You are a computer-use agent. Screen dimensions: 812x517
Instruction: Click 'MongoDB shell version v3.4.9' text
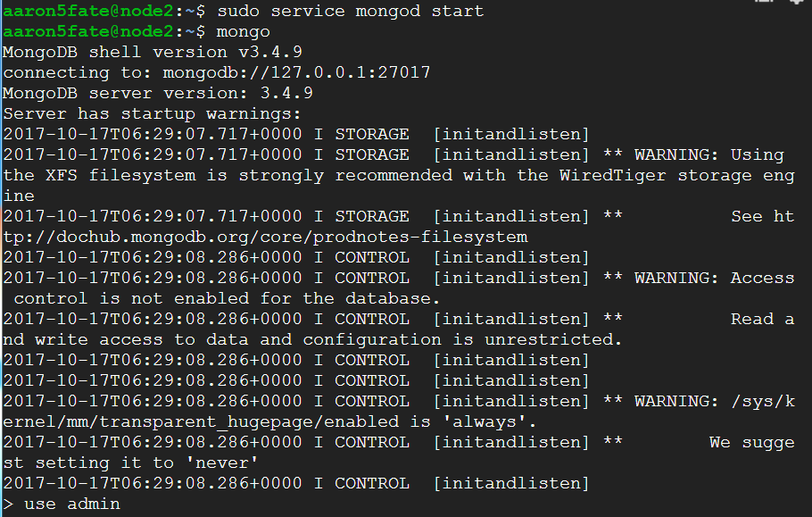tap(153, 53)
